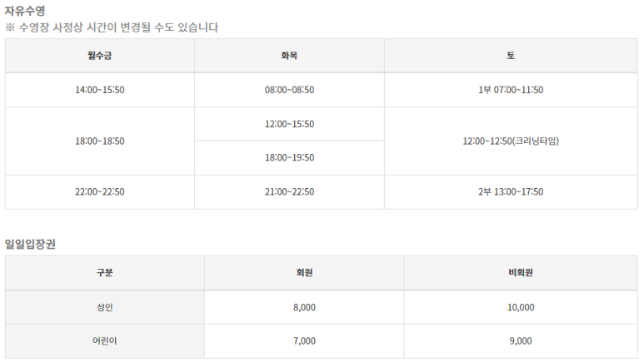Select the 14:00~15:50 time slot cell
Screen dimensions: 644x362
click(100, 90)
